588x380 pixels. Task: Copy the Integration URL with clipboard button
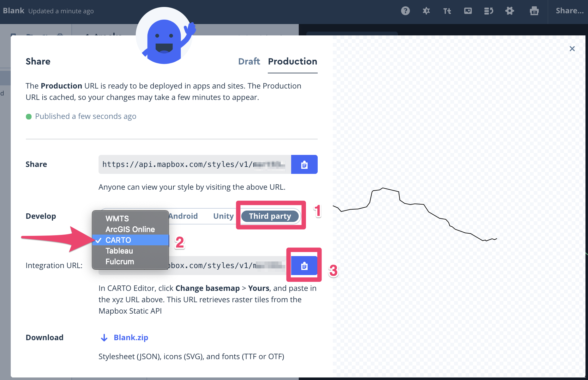(304, 266)
